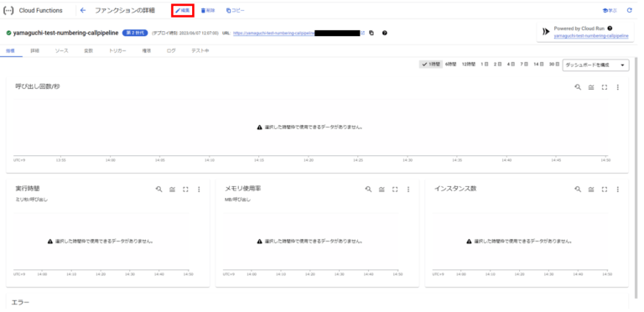644x312 pixels.
Task: Open more options on インスタンス数 chart
Action: 617,190
